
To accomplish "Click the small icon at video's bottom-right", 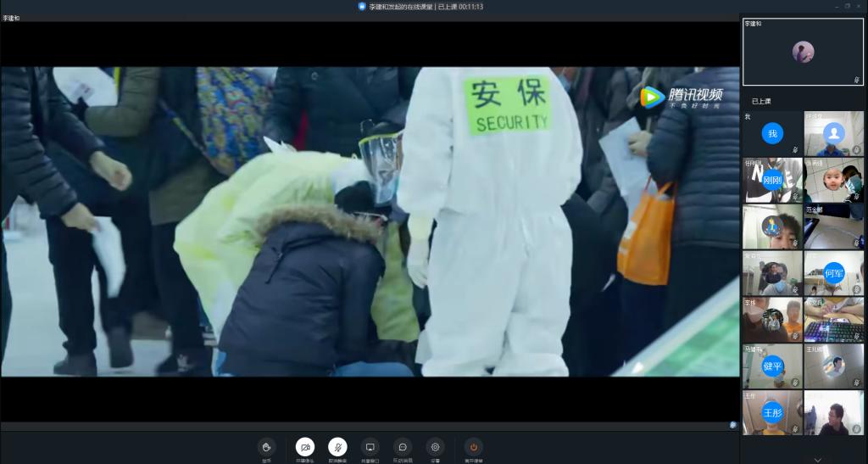I will coord(733,424).
